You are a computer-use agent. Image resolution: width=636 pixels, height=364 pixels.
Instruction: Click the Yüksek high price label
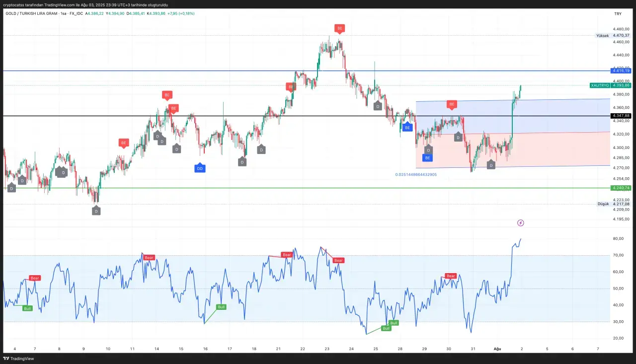(602, 36)
